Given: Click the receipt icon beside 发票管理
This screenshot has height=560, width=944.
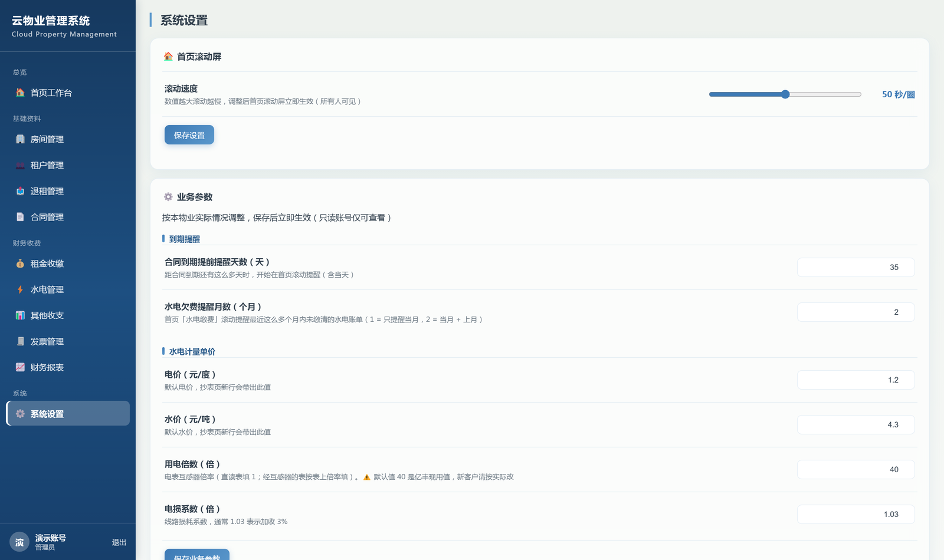Looking at the screenshot, I should coord(20,341).
